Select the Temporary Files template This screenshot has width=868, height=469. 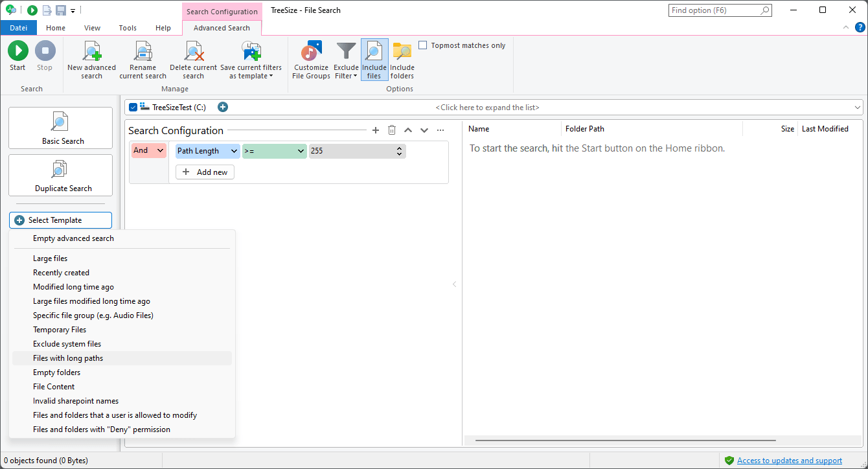tap(60, 330)
